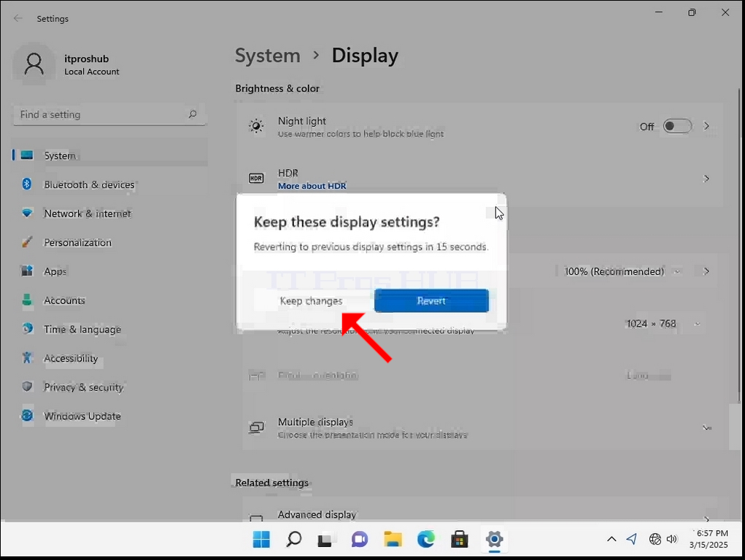
Task: Select Apps in the sidebar
Action: [110, 271]
